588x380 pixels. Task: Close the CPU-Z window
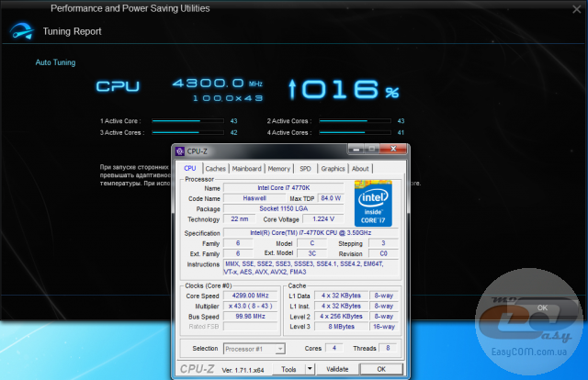pos(393,149)
